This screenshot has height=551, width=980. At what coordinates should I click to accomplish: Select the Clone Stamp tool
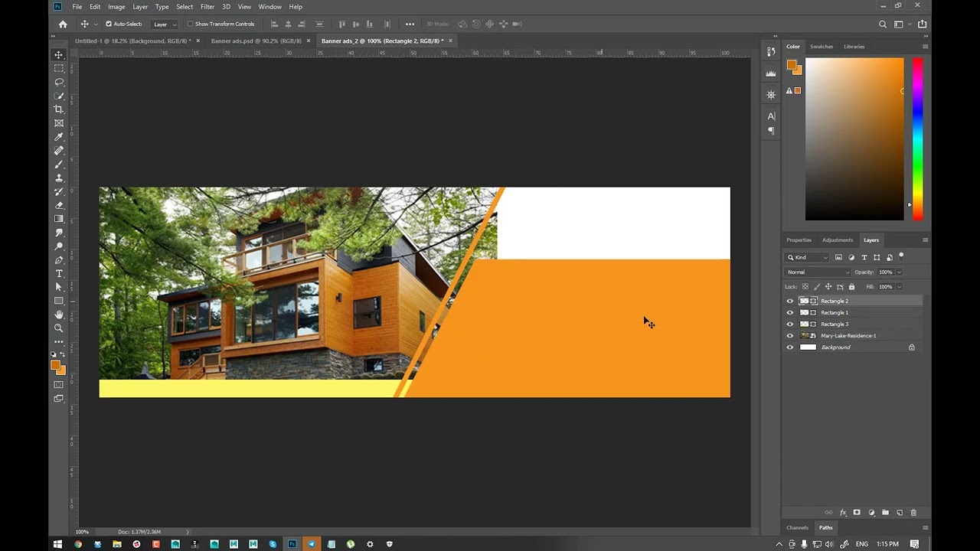pyautogui.click(x=59, y=178)
